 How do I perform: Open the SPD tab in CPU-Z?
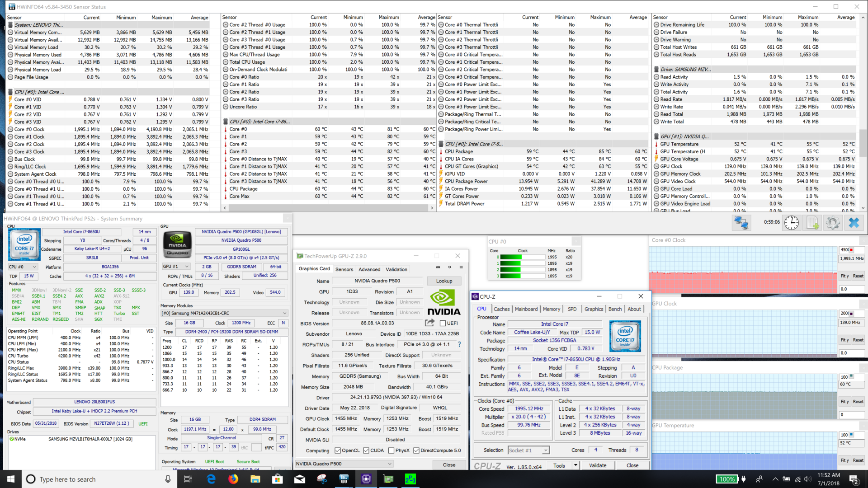572,309
